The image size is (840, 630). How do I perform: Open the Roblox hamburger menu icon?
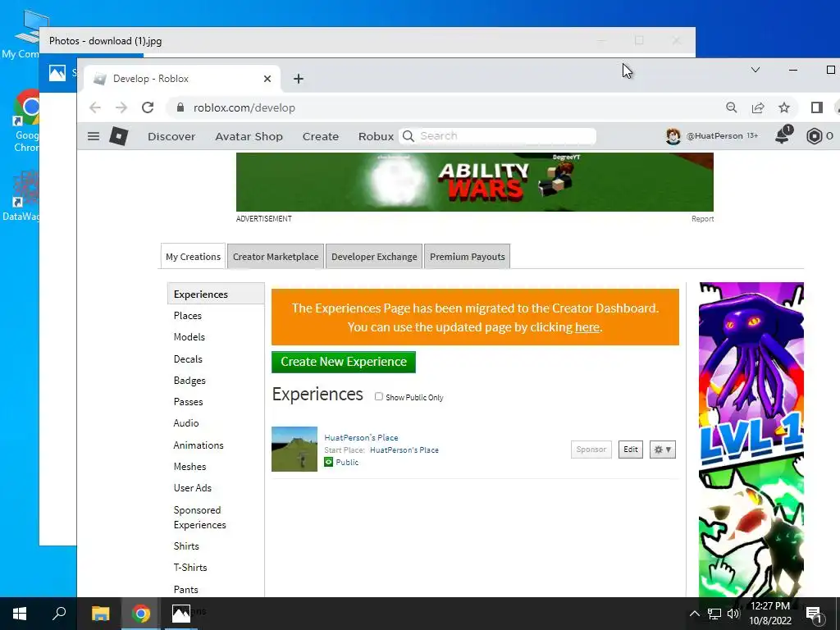(94, 136)
